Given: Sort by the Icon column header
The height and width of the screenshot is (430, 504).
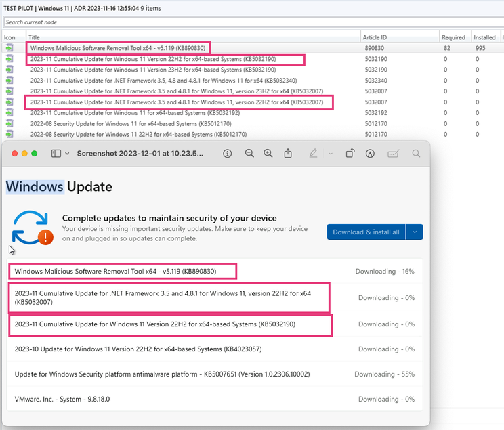Looking at the screenshot, I should [x=14, y=37].
